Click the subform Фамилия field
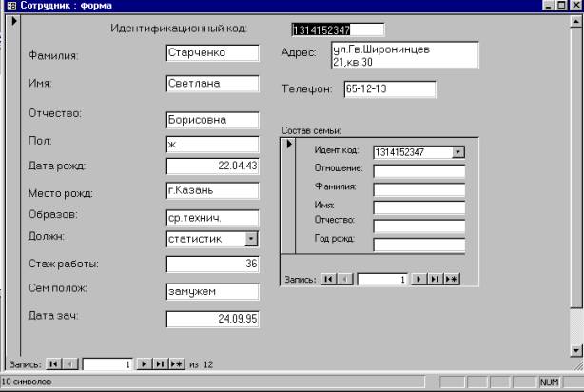 tap(419, 189)
